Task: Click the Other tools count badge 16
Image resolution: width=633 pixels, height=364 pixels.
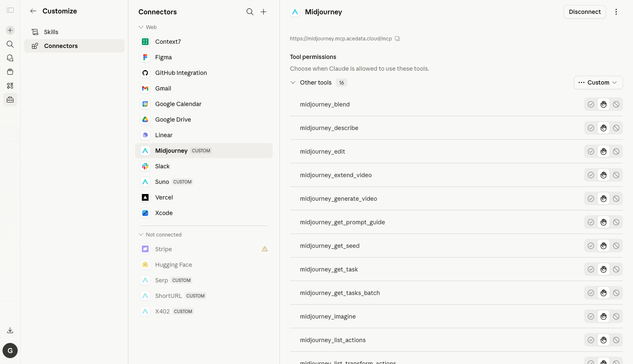Action: pos(341,82)
